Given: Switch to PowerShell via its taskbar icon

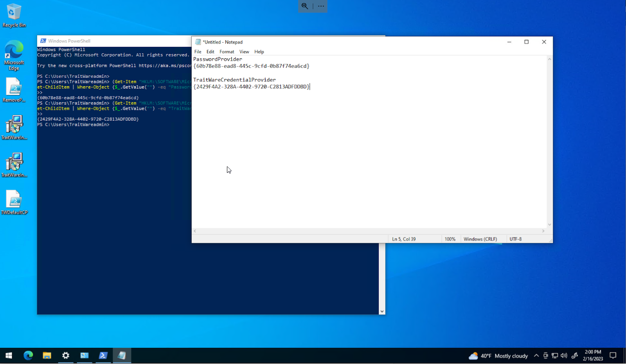Looking at the screenshot, I should click(103, 355).
